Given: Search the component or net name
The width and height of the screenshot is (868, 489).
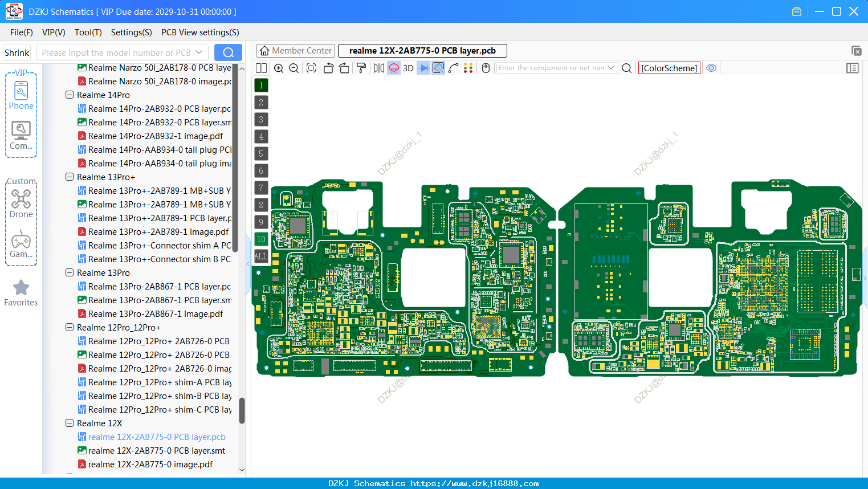Looking at the screenshot, I should tap(626, 68).
